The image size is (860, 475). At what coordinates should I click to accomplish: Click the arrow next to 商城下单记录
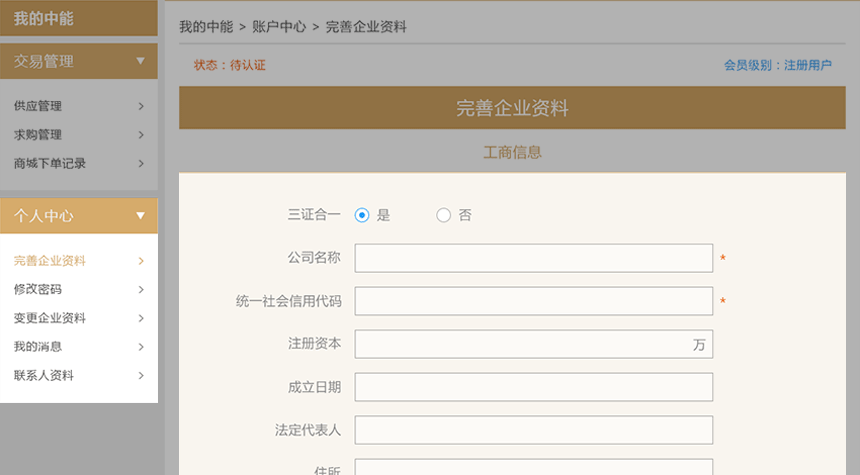pos(141,163)
